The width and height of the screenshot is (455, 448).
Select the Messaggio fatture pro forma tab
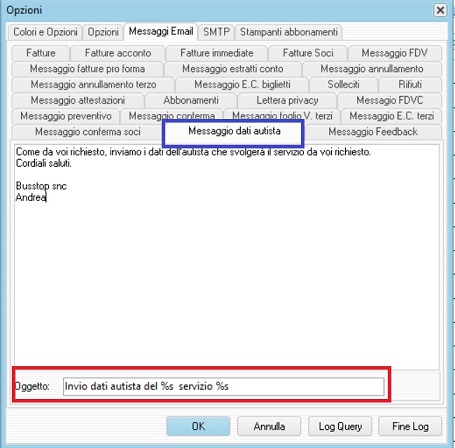(87, 69)
